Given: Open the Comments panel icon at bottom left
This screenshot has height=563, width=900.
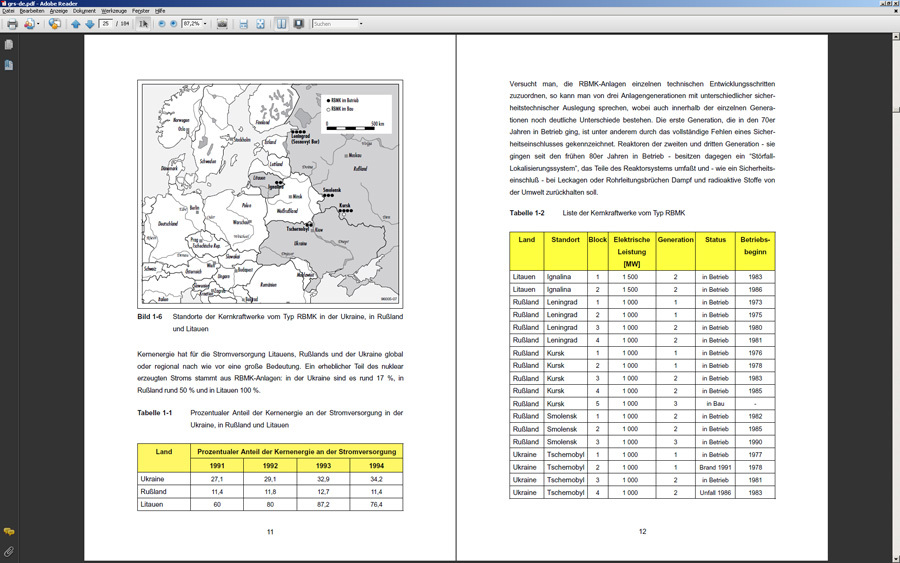Looking at the screenshot, I should [9, 532].
